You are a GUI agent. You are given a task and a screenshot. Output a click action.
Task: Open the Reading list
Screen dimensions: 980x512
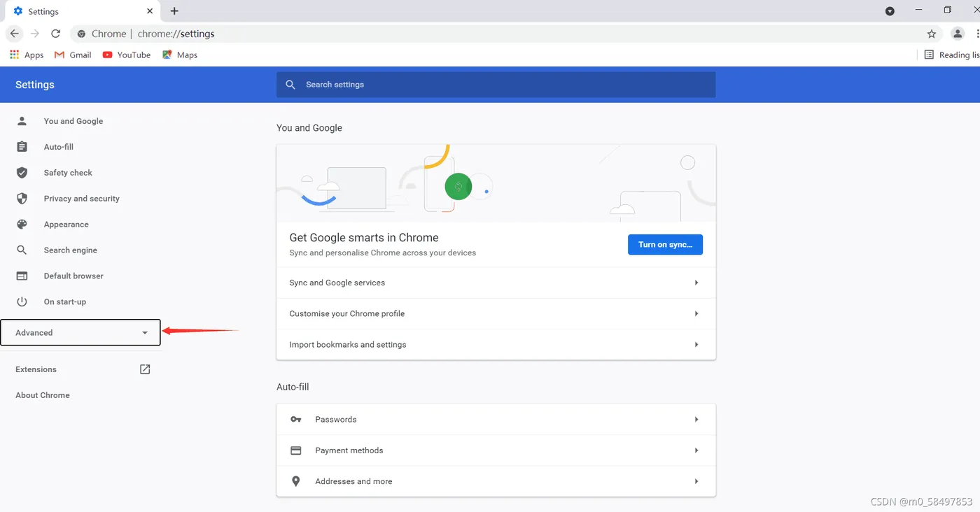952,55
